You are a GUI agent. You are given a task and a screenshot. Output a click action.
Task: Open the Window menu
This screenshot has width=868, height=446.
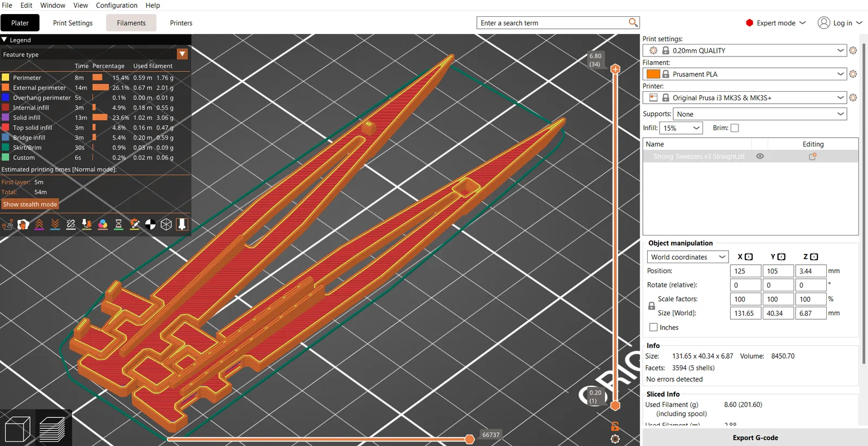pyautogui.click(x=53, y=5)
